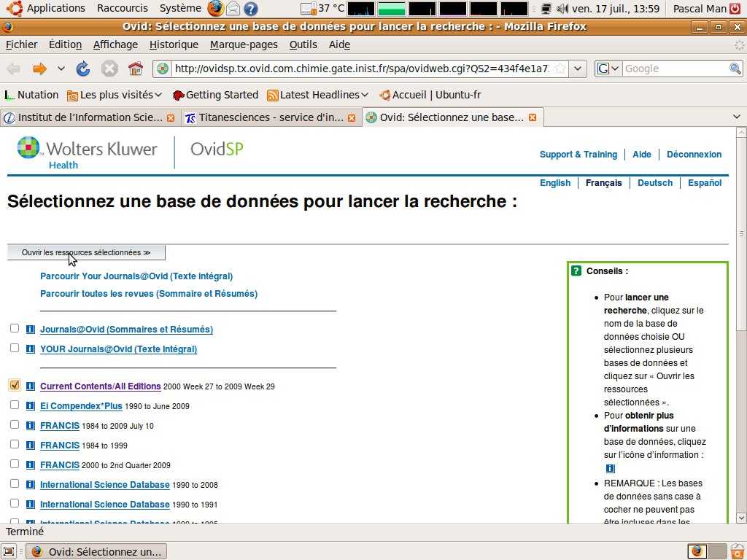The image size is (747, 560).
Task: Click the scrollbar down arrow
Action: (741, 518)
